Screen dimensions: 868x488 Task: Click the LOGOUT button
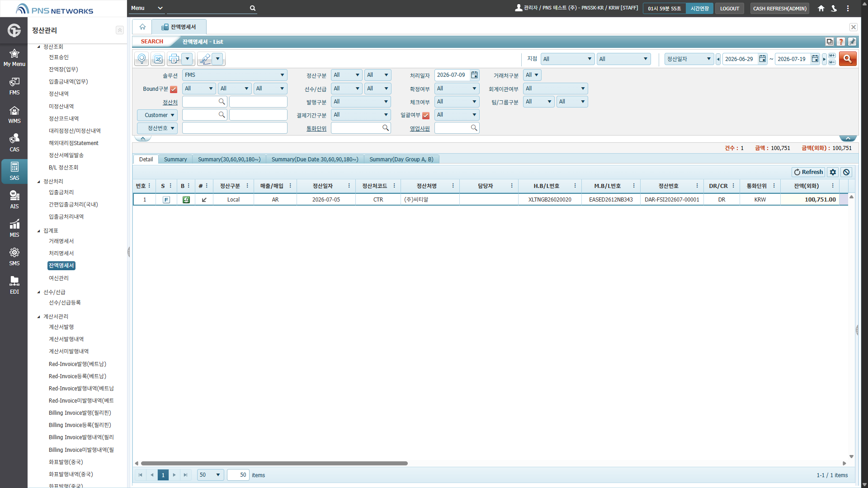click(x=730, y=9)
